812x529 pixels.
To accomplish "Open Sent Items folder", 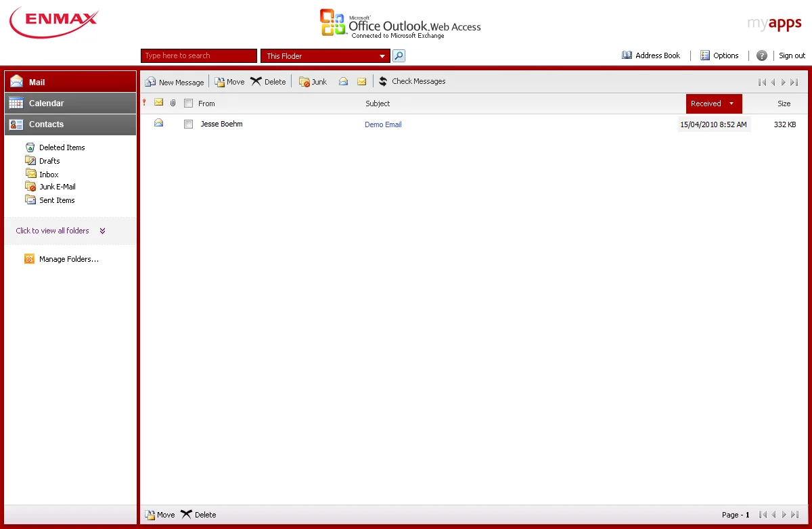I will coord(50,200).
